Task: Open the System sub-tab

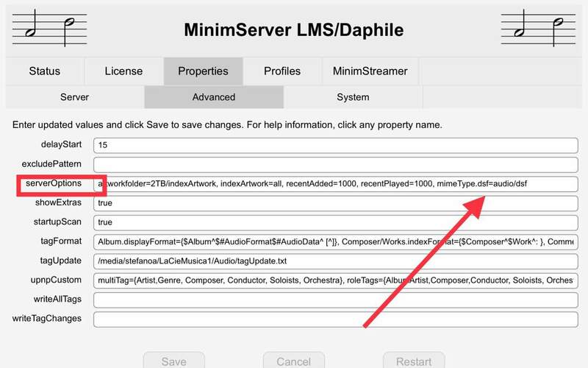Action: pos(353,97)
